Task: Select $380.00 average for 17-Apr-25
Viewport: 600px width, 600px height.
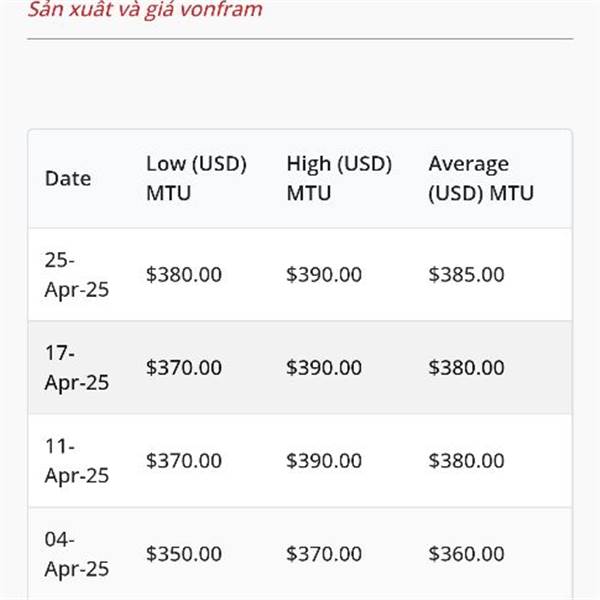Action: pyautogui.click(x=466, y=368)
